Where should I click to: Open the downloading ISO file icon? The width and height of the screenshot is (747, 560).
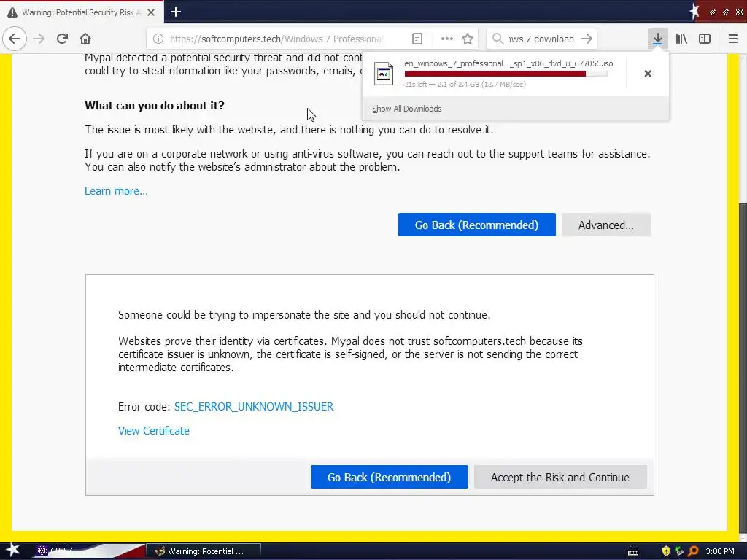tap(384, 74)
